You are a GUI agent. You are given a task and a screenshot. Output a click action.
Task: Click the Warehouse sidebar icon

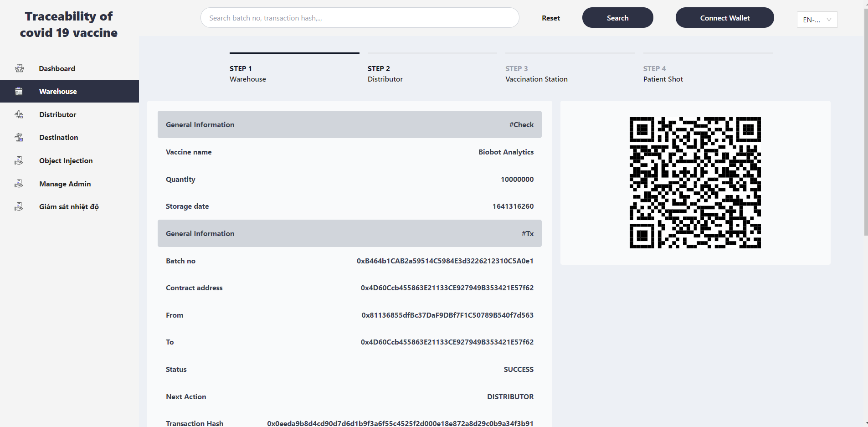(19, 91)
